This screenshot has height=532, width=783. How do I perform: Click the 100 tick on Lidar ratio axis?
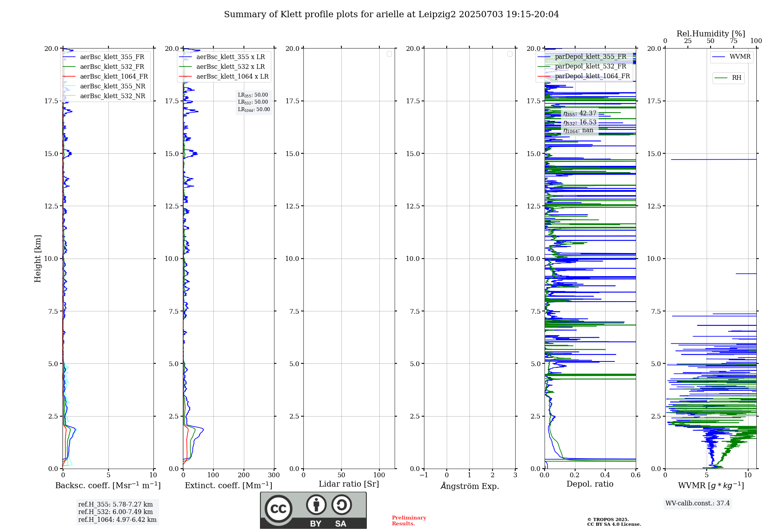[379, 475]
